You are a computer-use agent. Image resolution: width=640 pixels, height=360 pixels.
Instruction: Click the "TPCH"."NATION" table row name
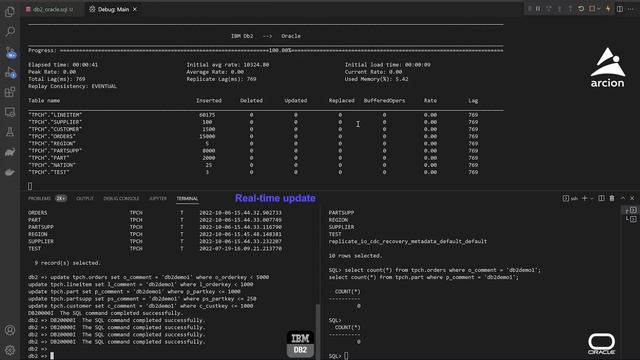(52, 165)
